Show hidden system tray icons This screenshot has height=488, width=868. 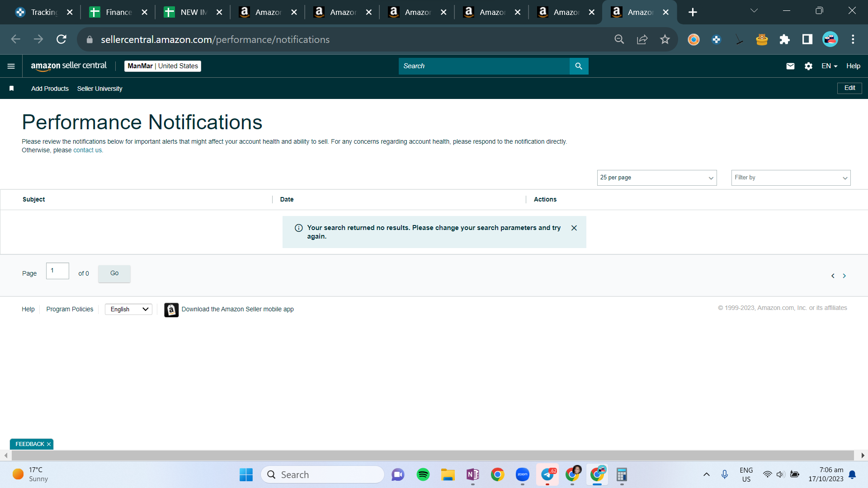(x=707, y=474)
